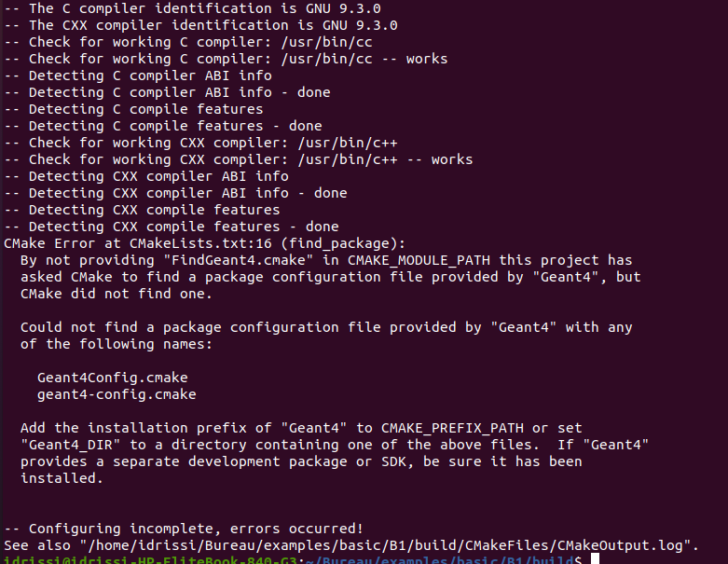Click the Geant4Config.cmake filename
Image resolution: width=728 pixels, height=564 pixels.
(x=112, y=378)
